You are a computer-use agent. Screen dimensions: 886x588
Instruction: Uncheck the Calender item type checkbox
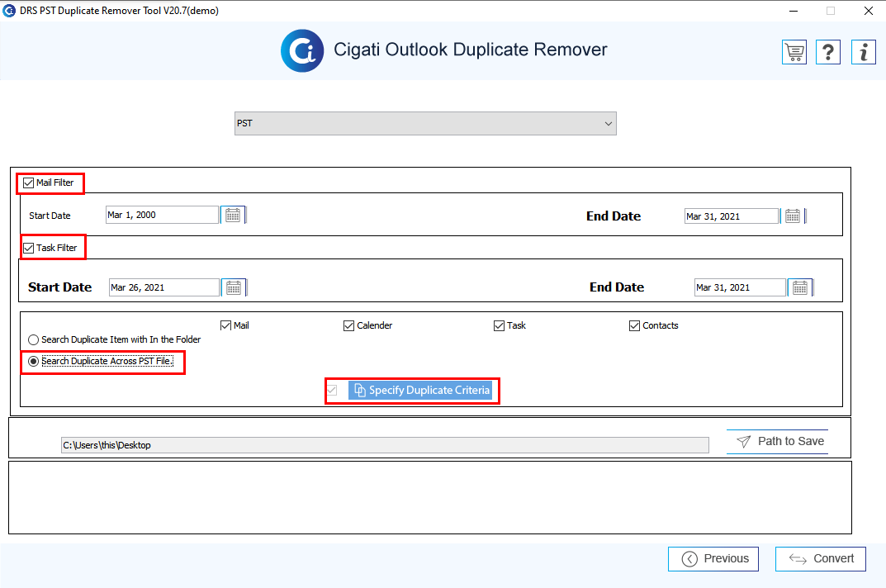pos(348,325)
